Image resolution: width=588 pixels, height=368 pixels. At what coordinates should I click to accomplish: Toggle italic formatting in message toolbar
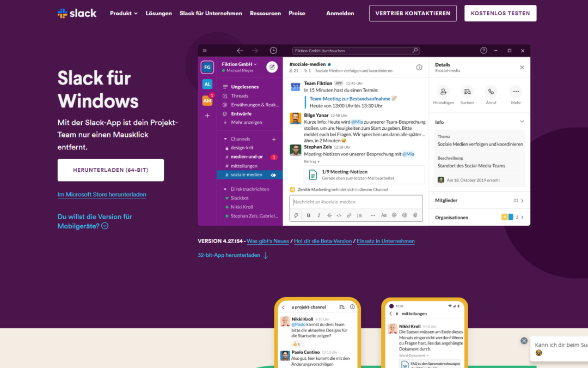pyautogui.click(x=319, y=215)
